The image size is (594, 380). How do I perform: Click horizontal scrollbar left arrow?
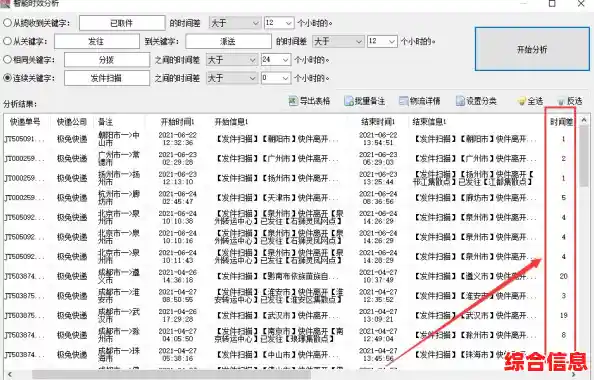pyautogui.click(x=10, y=375)
